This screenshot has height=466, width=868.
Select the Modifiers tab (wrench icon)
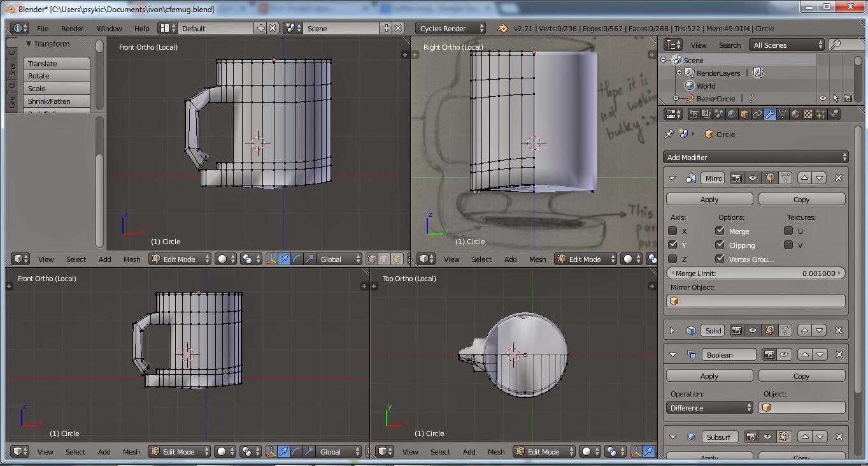(x=770, y=114)
